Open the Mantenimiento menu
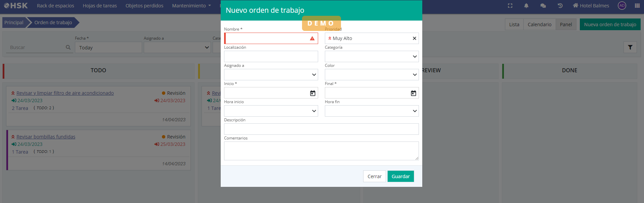The height and width of the screenshot is (203, 644). pos(191,6)
